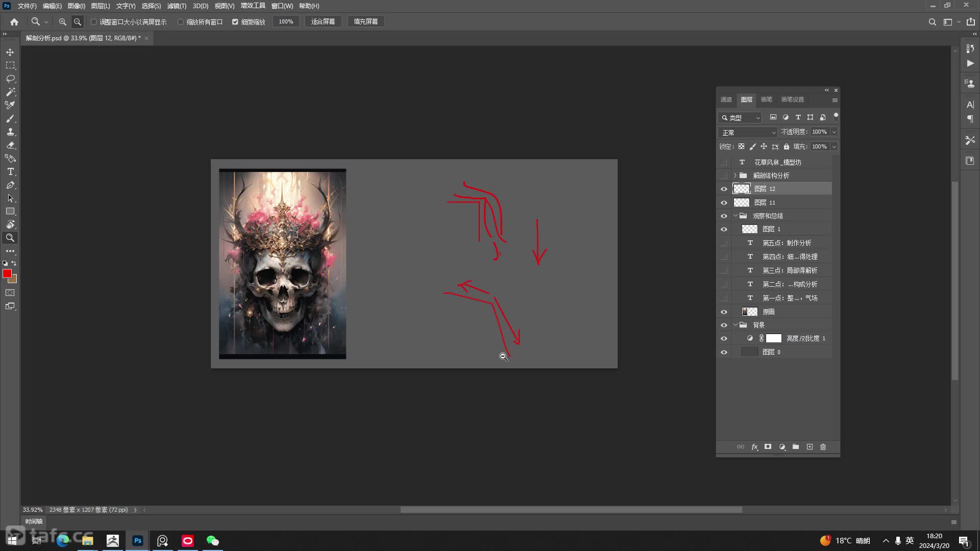This screenshot has width=980, height=551.
Task: Go to Photoshop home screen
Action: [x=14, y=22]
